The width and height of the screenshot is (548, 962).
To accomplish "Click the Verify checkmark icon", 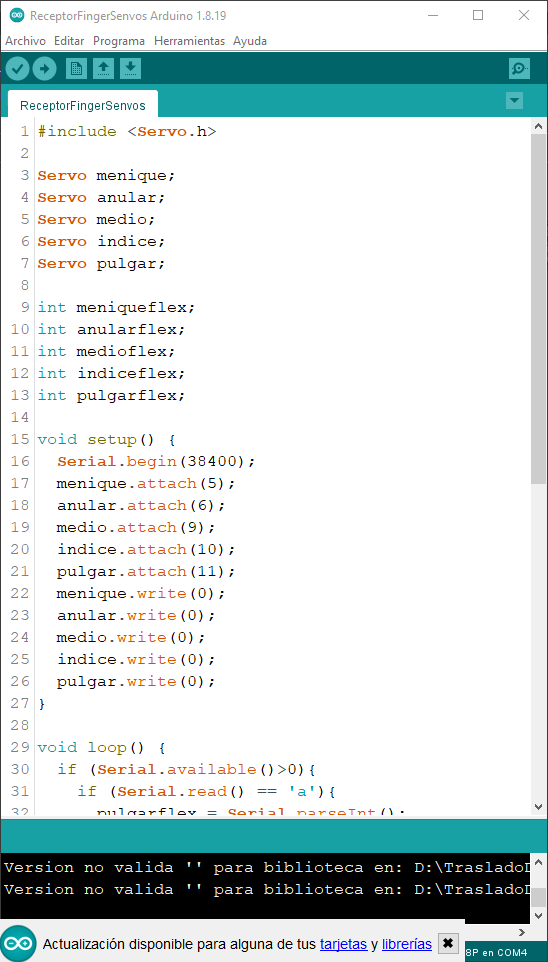I will pos(18,69).
